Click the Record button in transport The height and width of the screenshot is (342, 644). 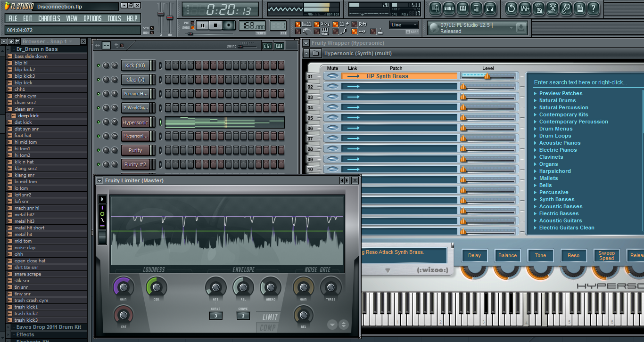pyautogui.click(x=229, y=25)
